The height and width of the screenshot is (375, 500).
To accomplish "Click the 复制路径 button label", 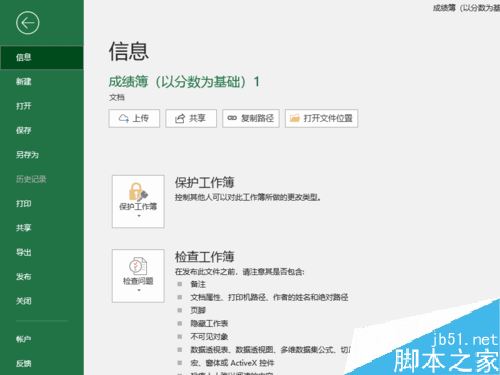I will [x=257, y=118].
